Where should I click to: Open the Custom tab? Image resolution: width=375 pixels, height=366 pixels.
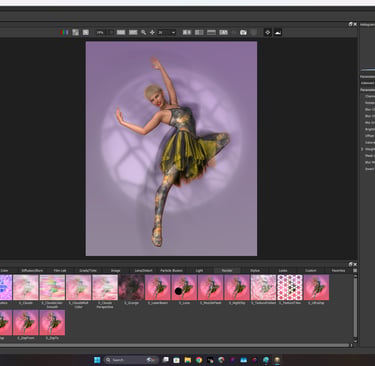pyautogui.click(x=311, y=270)
